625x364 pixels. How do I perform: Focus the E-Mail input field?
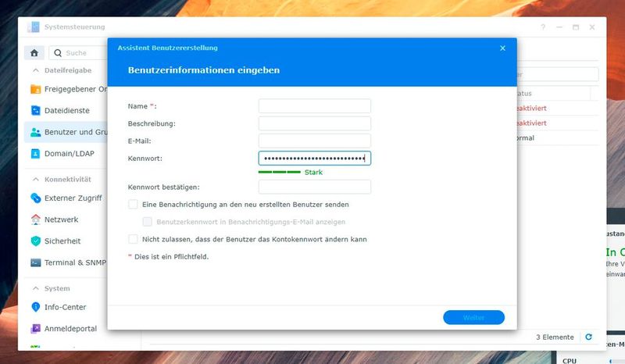pyautogui.click(x=315, y=141)
